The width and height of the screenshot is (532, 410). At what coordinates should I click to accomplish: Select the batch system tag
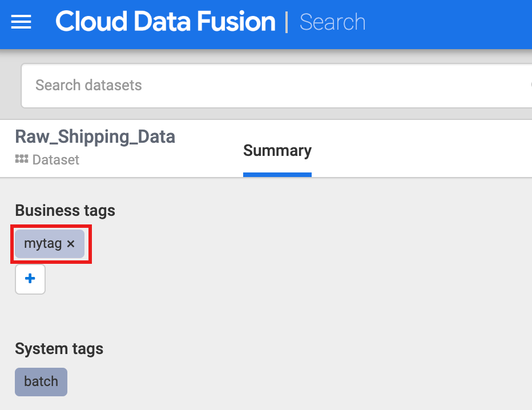tap(41, 381)
